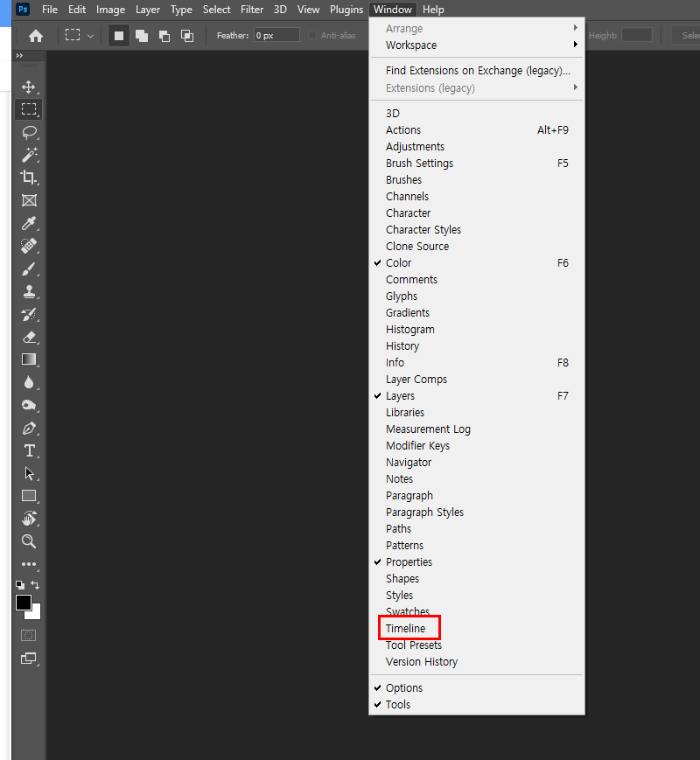Open the Edit Toolbar three-dots menu
The image size is (700, 760).
(x=29, y=564)
